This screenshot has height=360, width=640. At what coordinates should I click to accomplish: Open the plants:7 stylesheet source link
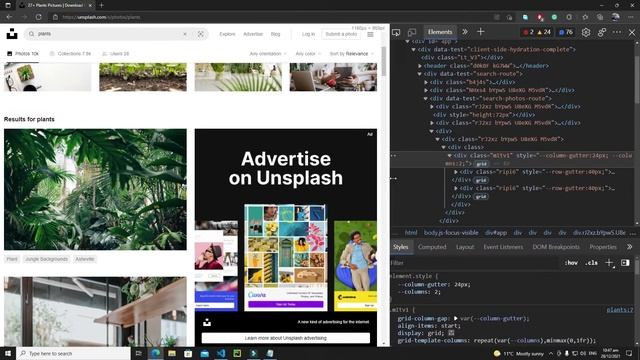point(620,310)
